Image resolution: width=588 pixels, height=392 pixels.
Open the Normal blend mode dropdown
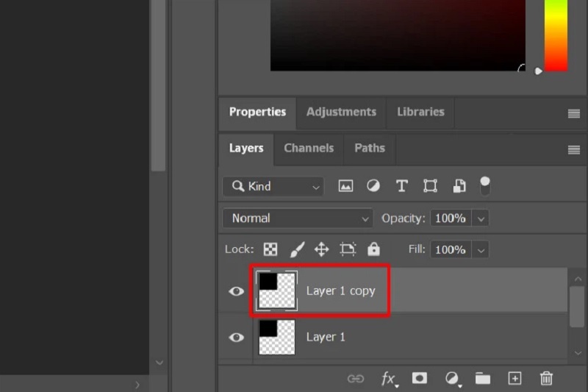[298, 218]
